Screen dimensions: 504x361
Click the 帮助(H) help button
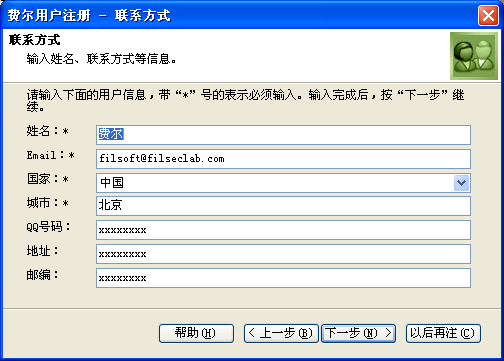coord(196,333)
